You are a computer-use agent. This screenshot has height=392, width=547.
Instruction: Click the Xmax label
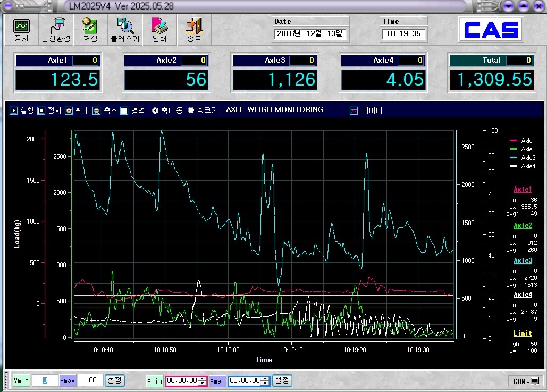tap(218, 381)
